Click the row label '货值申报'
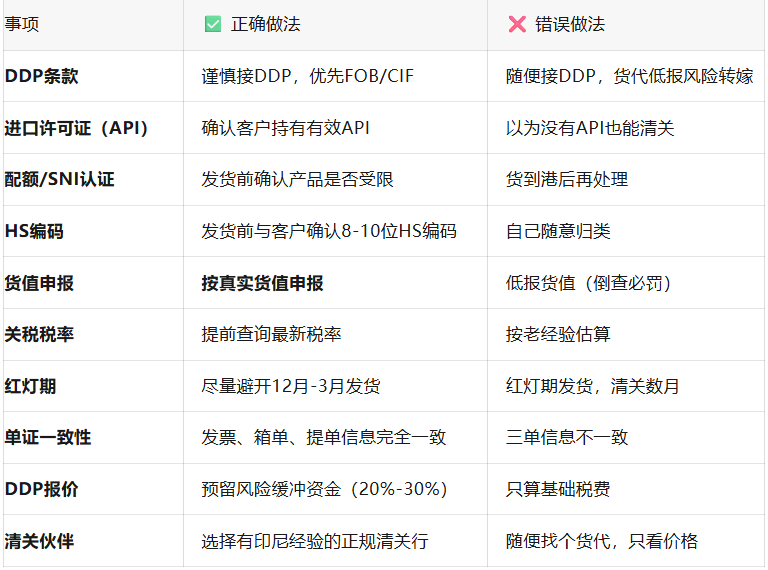This screenshot has height=570, width=768. [x=39, y=283]
